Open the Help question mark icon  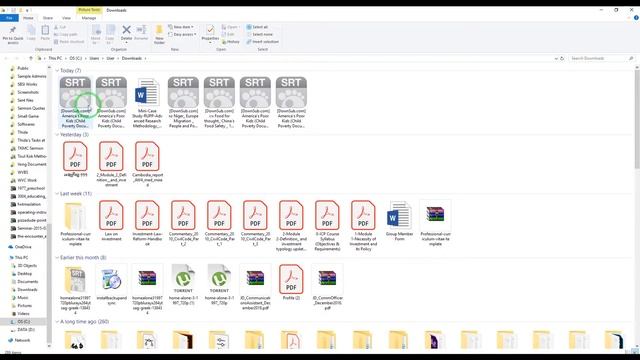click(x=636, y=18)
